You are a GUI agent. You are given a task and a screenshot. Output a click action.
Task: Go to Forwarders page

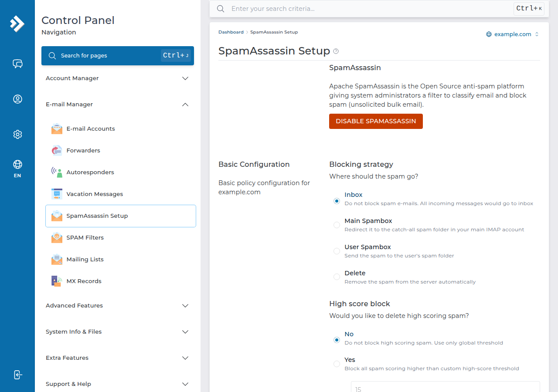[x=121, y=150]
